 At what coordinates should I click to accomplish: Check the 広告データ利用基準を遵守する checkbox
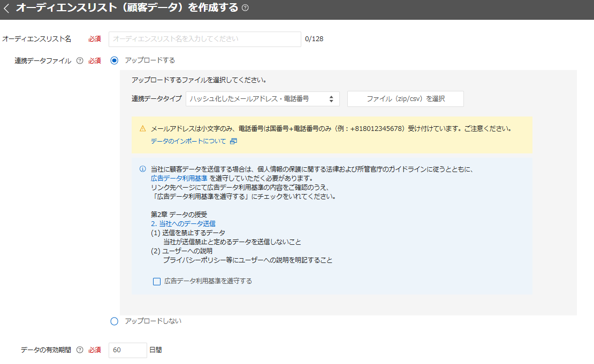[157, 281]
